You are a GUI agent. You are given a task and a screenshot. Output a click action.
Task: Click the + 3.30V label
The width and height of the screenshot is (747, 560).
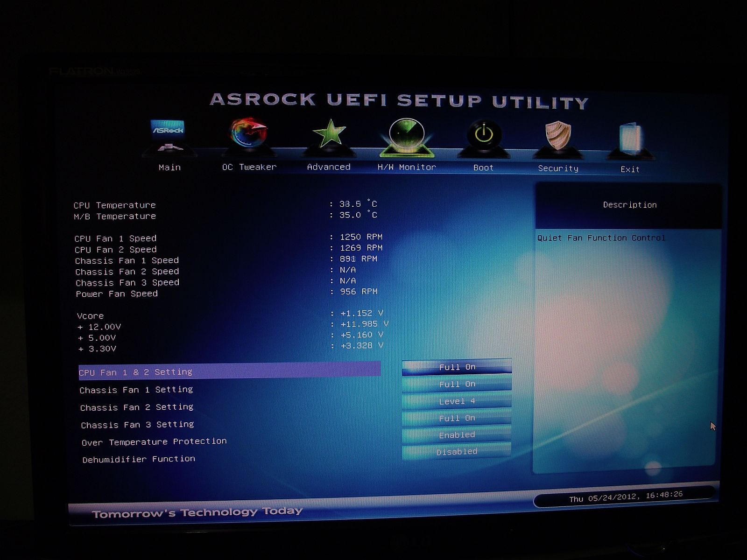pos(97,349)
